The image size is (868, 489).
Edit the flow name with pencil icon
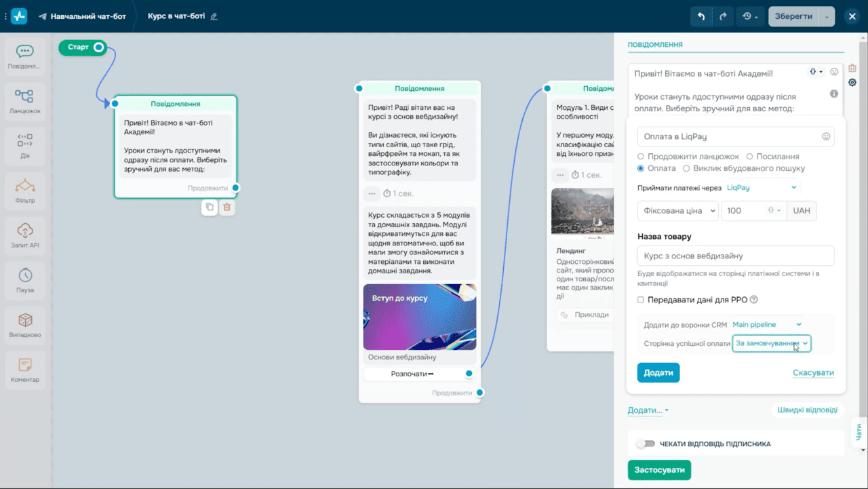click(214, 16)
